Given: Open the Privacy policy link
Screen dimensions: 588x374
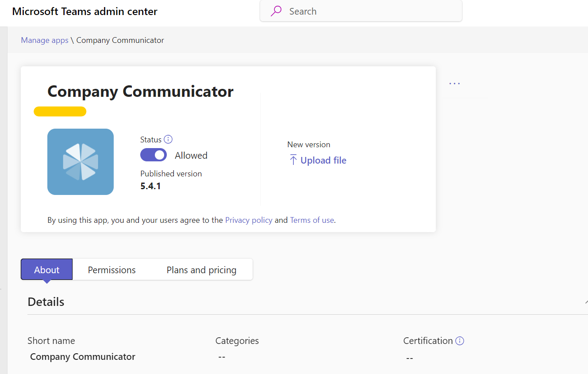Looking at the screenshot, I should 249,220.
